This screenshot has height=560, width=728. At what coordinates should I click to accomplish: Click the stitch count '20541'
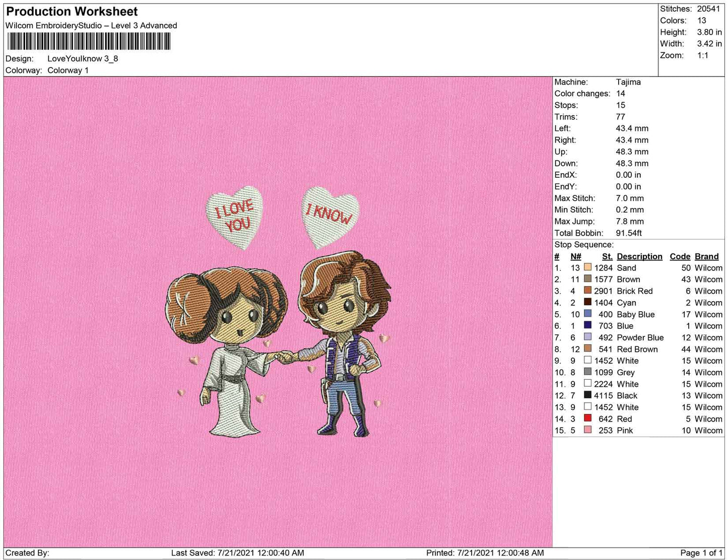click(x=709, y=9)
